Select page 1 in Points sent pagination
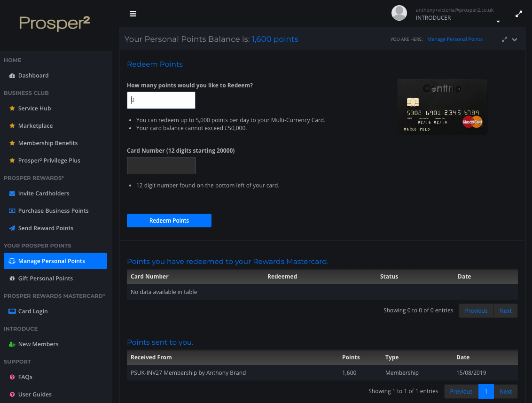Viewport: 532px width, 403px height. coord(486,391)
